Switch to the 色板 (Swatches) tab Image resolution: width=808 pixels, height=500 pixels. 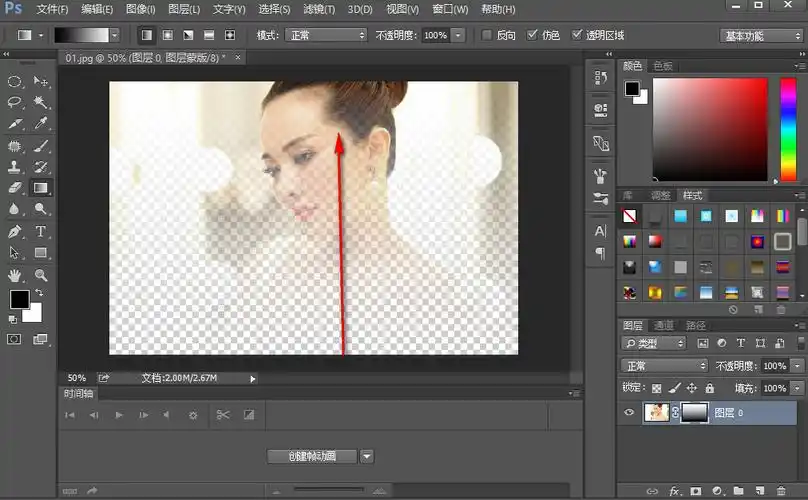click(x=663, y=66)
